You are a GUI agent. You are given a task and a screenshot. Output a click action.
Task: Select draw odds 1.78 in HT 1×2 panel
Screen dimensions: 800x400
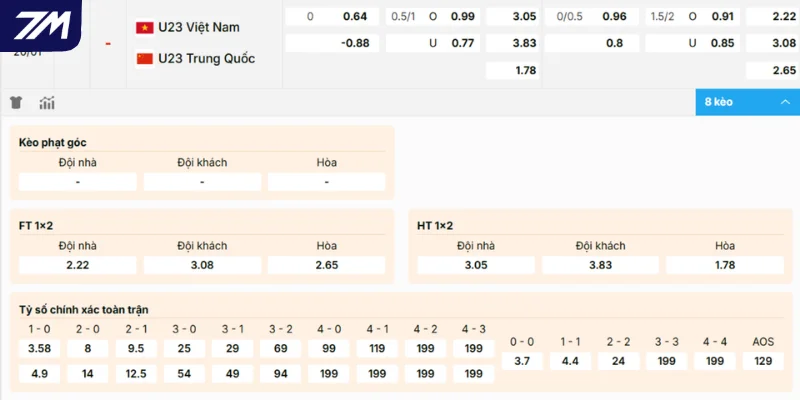(725, 265)
